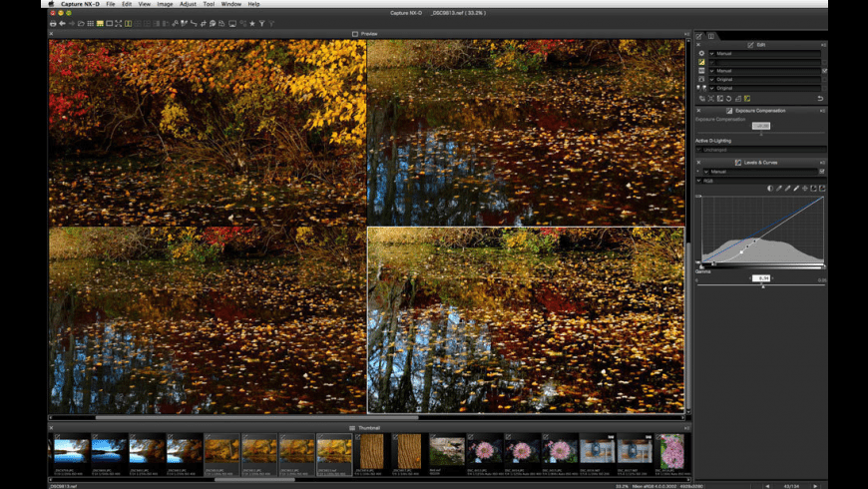Click the funnel filter toolbar icon
Viewport: 868px width, 489px height.
[x=261, y=23]
